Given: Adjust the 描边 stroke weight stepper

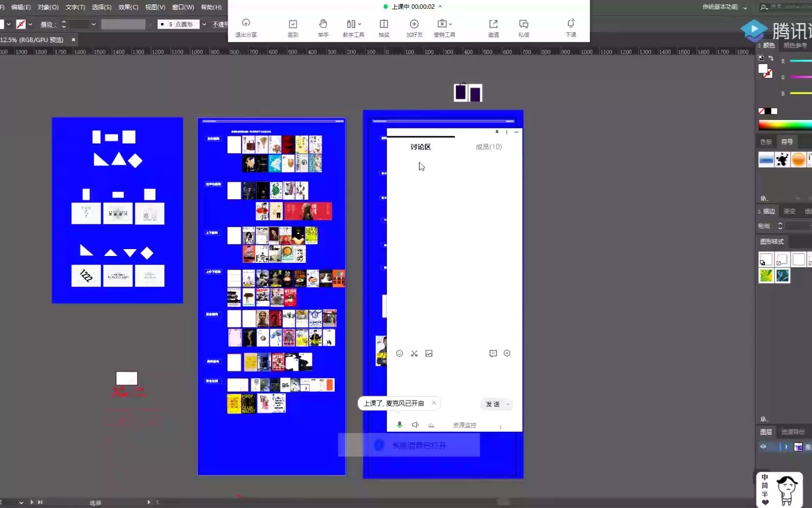Looking at the screenshot, I should coord(63,24).
